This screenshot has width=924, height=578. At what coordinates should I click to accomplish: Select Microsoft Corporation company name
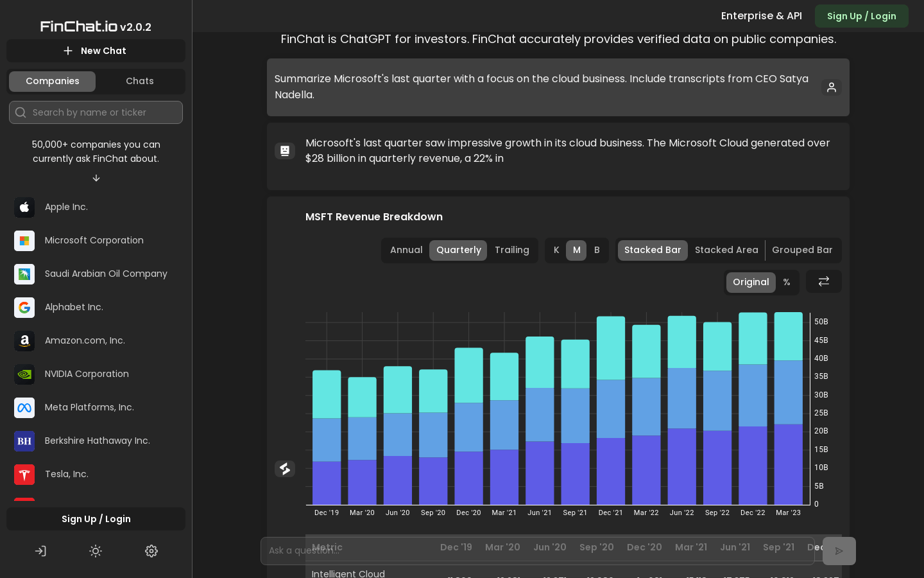click(x=94, y=241)
